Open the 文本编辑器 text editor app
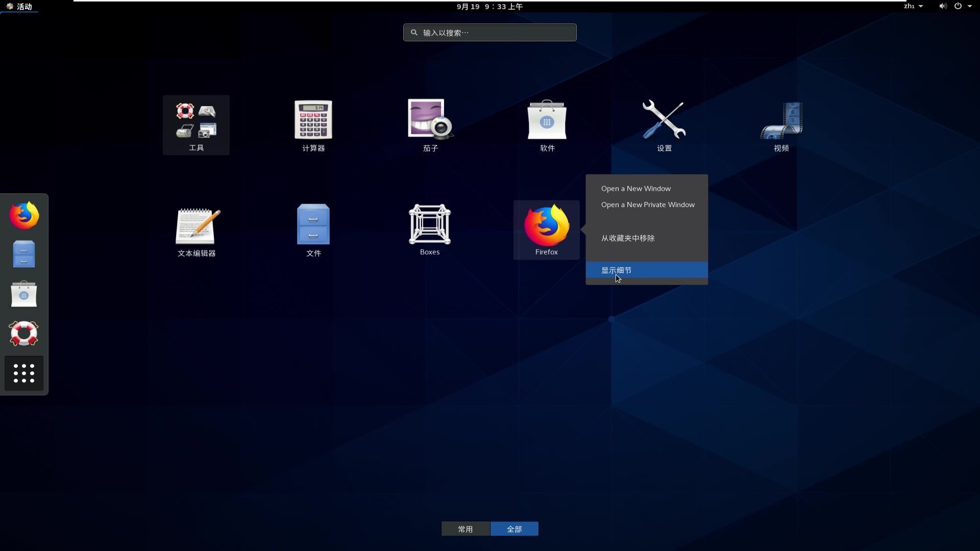 [197, 231]
